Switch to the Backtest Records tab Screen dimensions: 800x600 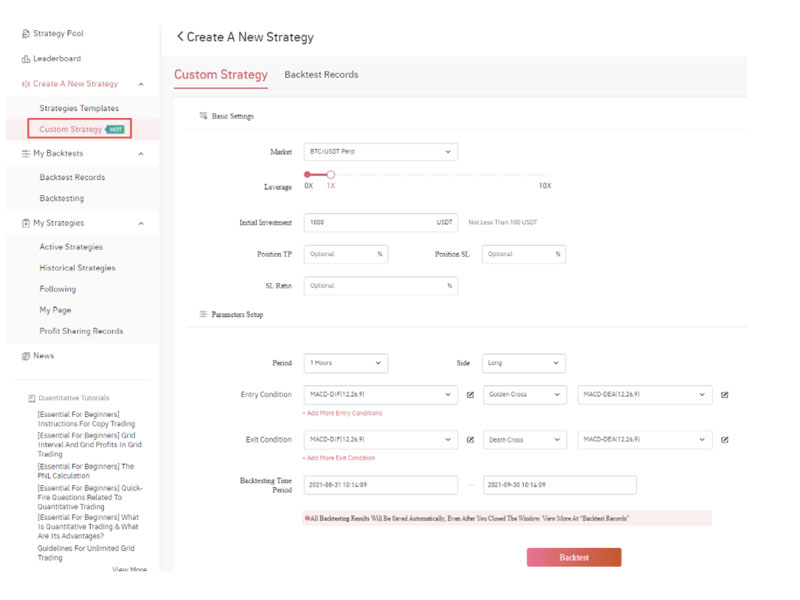321,74
